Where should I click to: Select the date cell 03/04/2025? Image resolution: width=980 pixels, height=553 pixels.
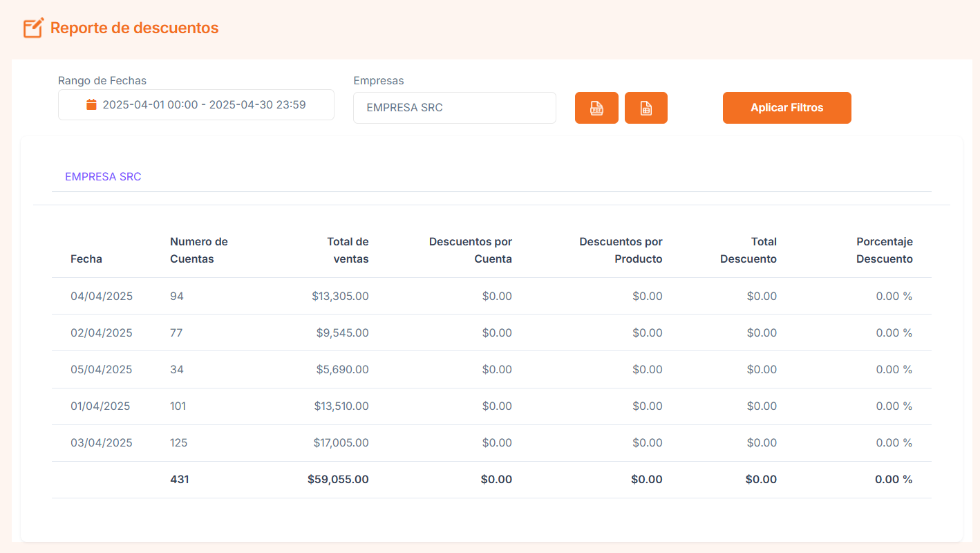click(x=102, y=442)
